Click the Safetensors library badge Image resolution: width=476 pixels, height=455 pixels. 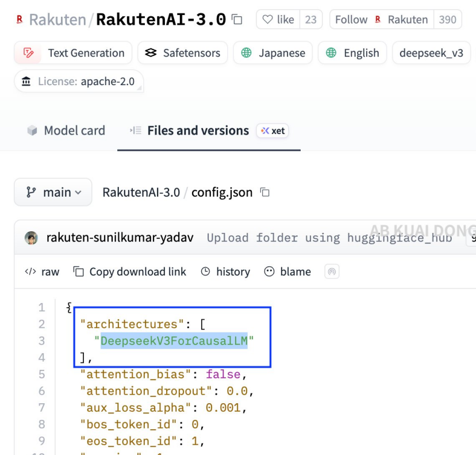(183, 52)
